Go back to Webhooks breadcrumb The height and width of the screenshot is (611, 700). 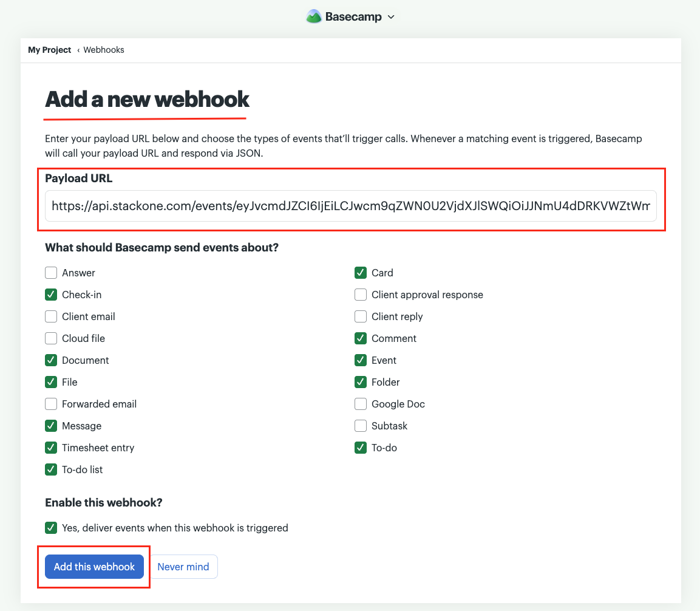tap(104, 50)
